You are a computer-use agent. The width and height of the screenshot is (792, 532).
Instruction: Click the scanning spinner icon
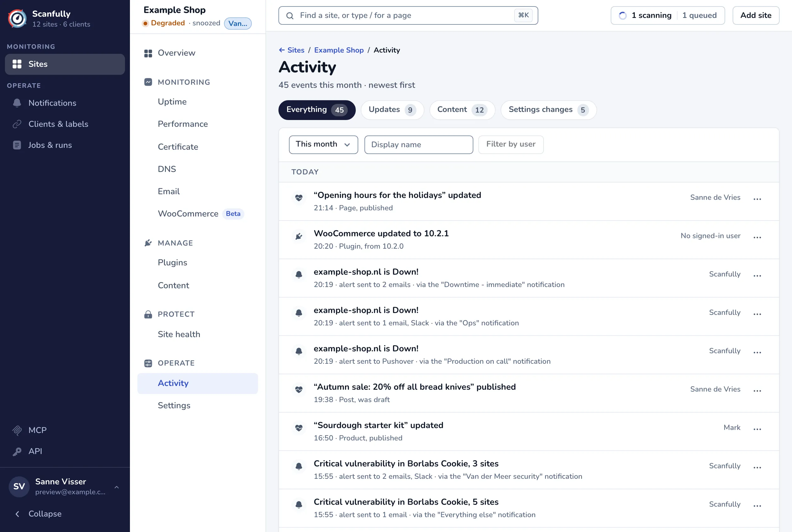(x=623, y=15)
